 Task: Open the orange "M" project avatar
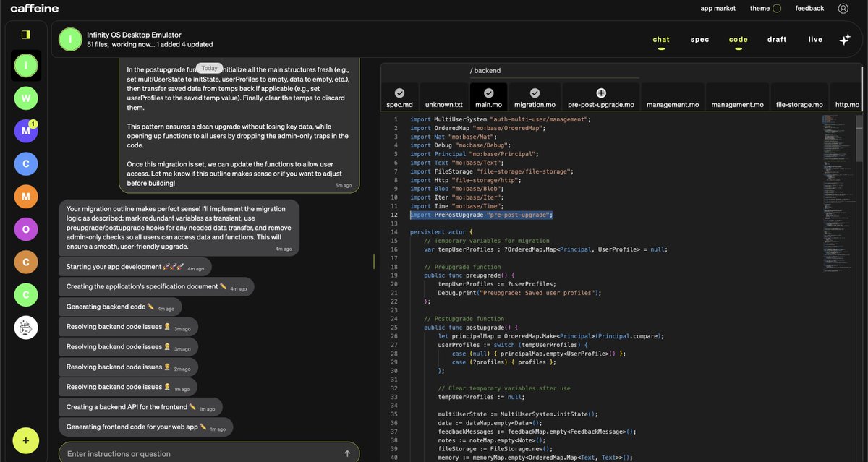click(26, 197)
